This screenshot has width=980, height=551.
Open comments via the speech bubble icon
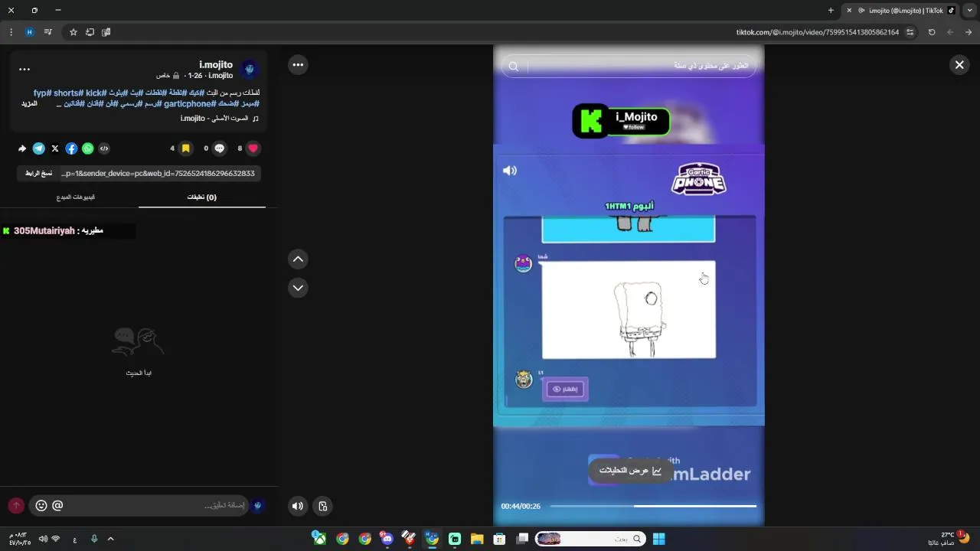click(220, 148)
